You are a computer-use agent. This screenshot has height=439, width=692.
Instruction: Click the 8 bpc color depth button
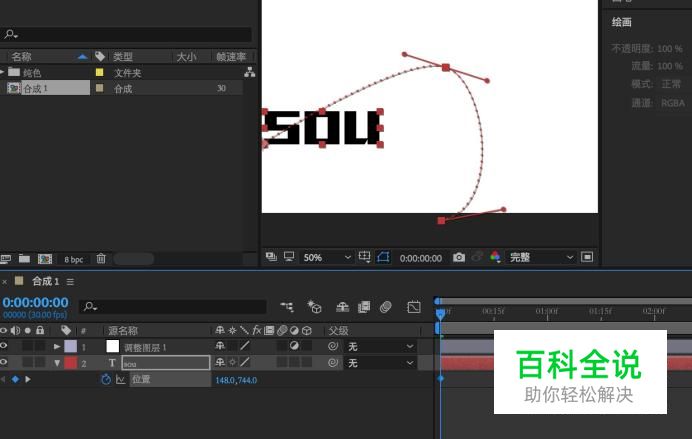[x=74, y=259]
